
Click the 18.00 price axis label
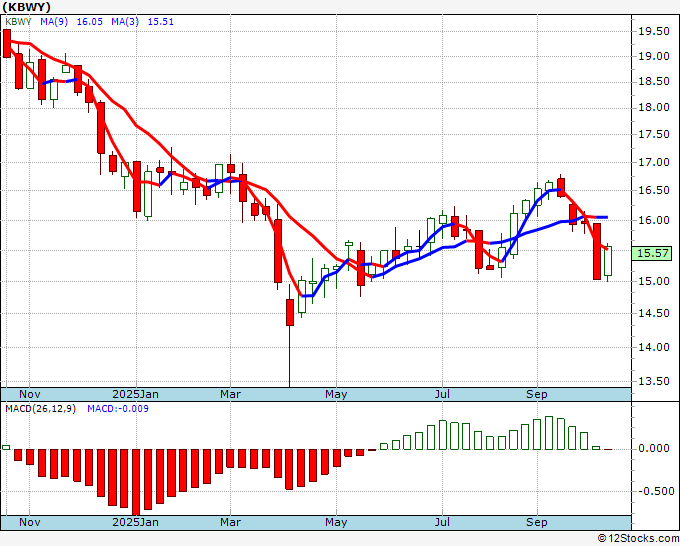coord(654,108)
